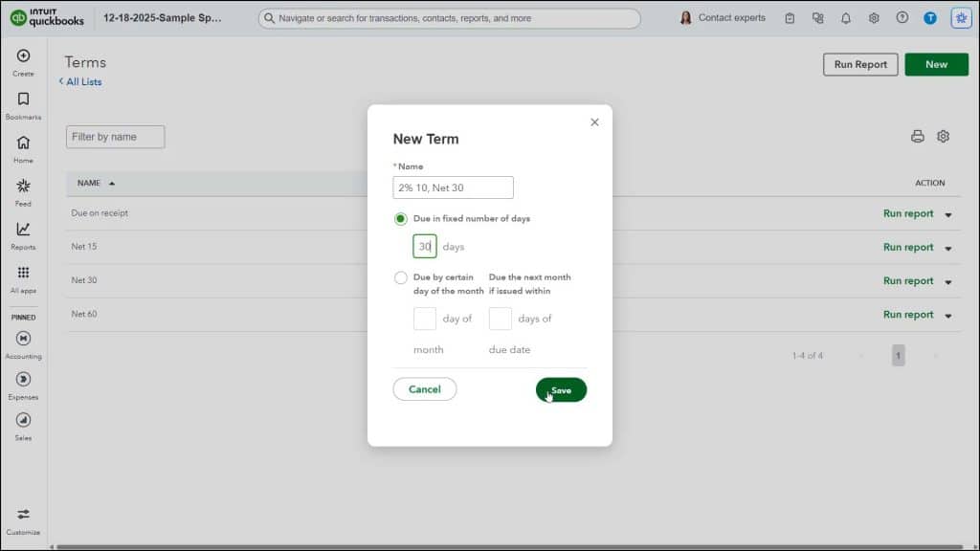This screenshot has width=980, height=551.
Task: Click the print icon above the terms list
Action: pos(917,137)
